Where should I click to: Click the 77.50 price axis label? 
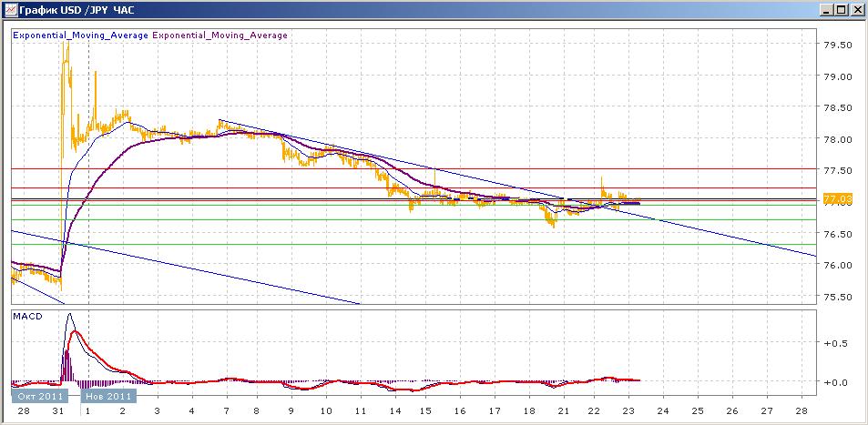tap(838, 172)
